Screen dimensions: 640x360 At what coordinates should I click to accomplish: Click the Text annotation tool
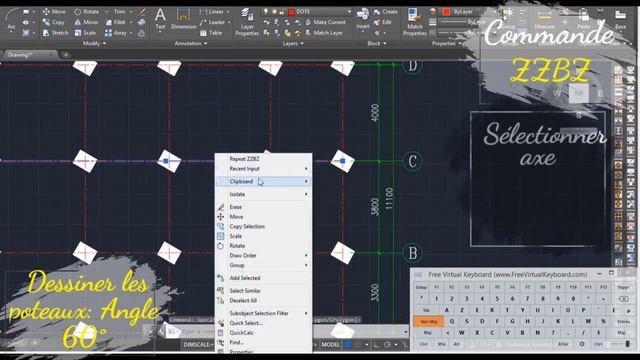(160, 19)
